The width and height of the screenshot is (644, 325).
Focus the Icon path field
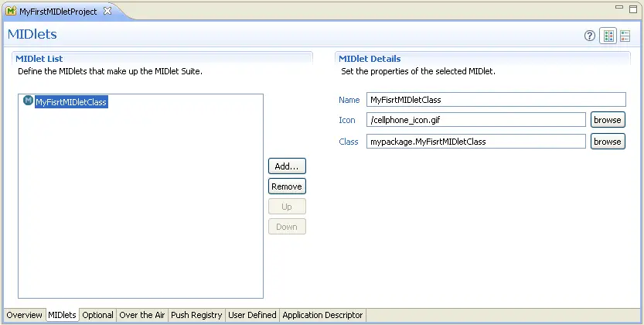click(475, 120)
